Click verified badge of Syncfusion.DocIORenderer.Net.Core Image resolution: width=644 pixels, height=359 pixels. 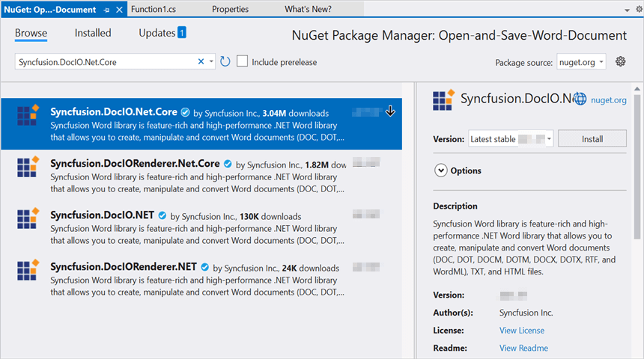pyautogui.click(x=228, y=164)
